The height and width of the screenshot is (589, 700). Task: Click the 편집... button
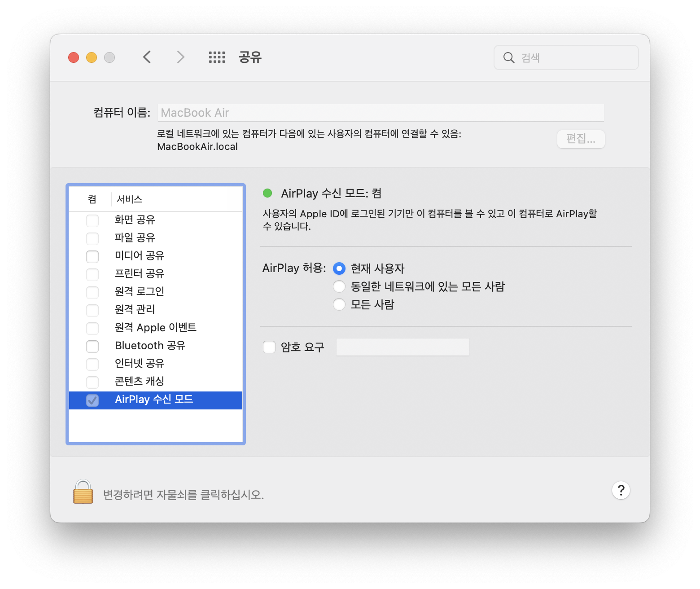pyautogui.click(x=581, y=139)
